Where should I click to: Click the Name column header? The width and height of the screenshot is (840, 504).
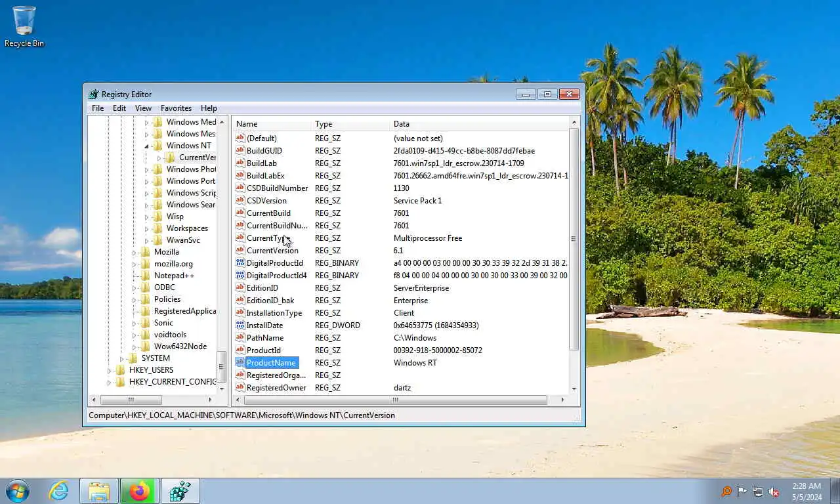pyautogui.click(x=272, y=124)
